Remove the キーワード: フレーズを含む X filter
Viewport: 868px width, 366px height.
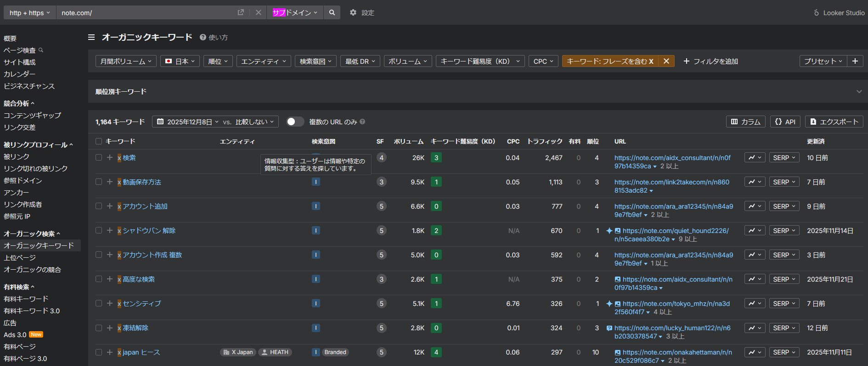666,61
